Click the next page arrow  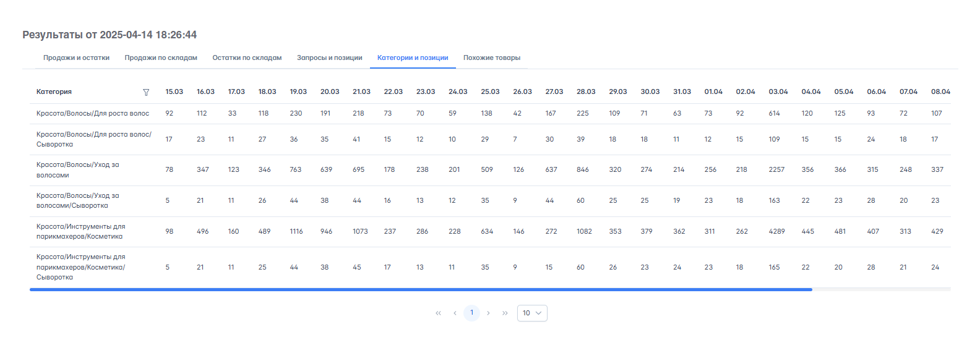pos(488,313)
